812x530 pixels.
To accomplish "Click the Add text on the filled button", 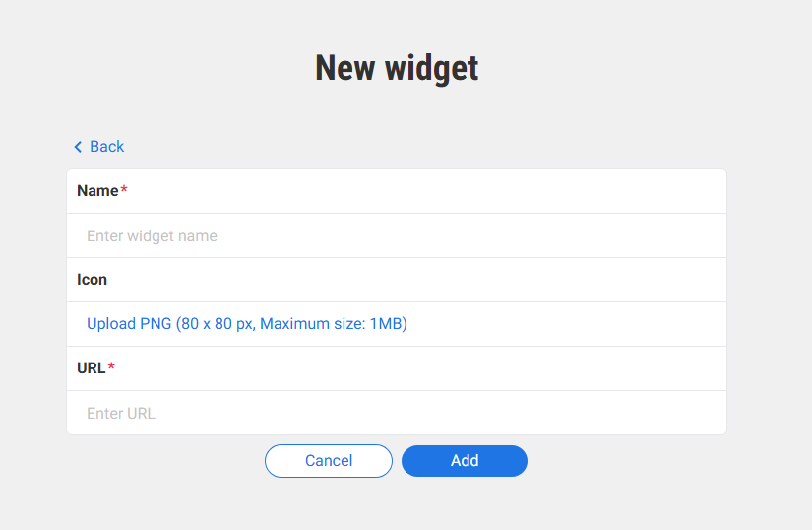I will tap(465, 461).
